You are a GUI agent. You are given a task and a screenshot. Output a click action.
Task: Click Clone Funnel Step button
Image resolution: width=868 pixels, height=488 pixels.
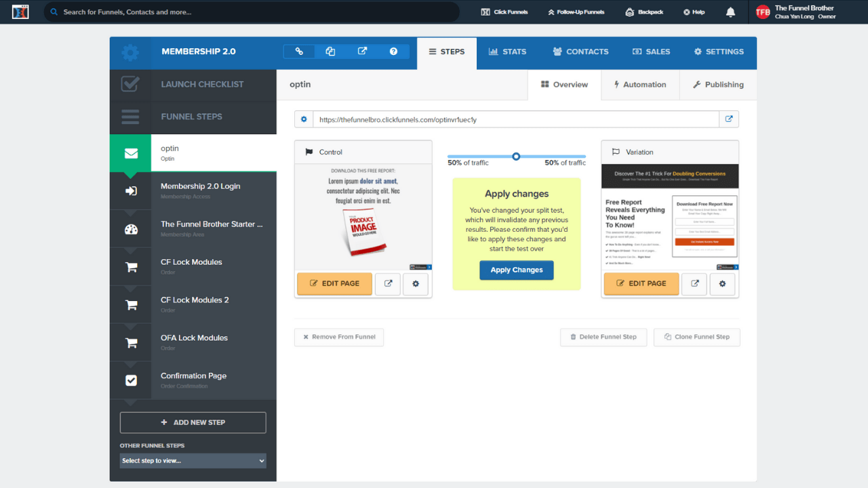pos(696,337)
